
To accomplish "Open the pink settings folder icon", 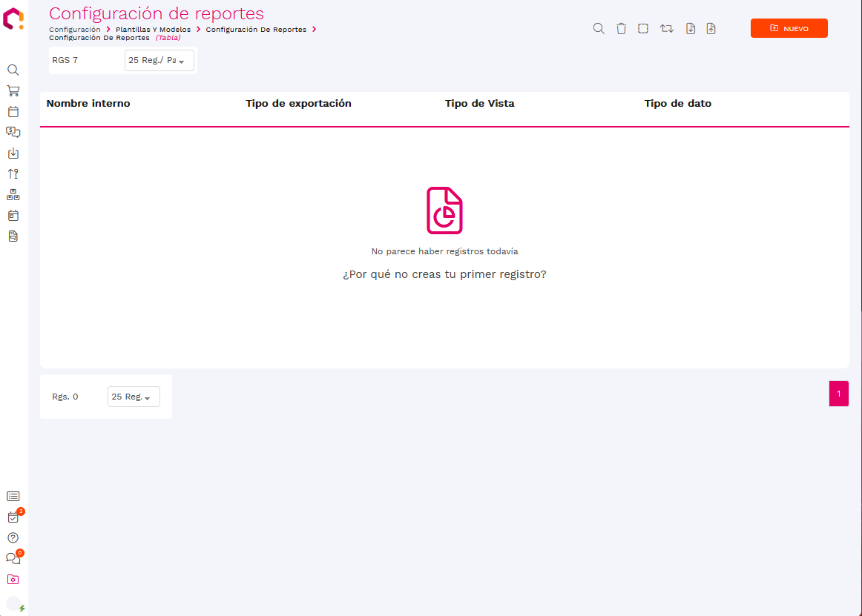I will (x=13, y=580).
